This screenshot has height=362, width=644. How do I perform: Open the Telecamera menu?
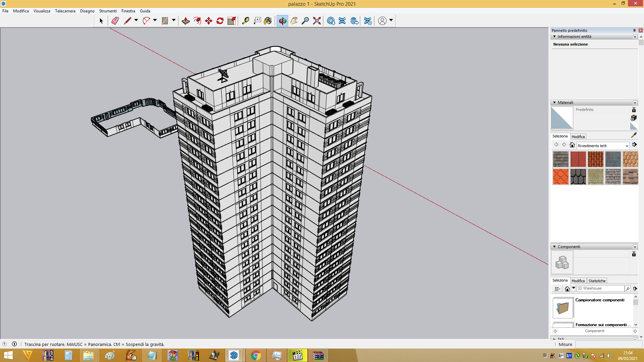pyautogui.click(x=65, y=11)
